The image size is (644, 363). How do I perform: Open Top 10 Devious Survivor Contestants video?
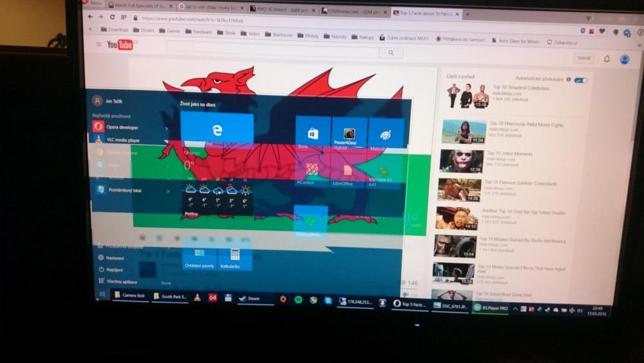(459, 190)
